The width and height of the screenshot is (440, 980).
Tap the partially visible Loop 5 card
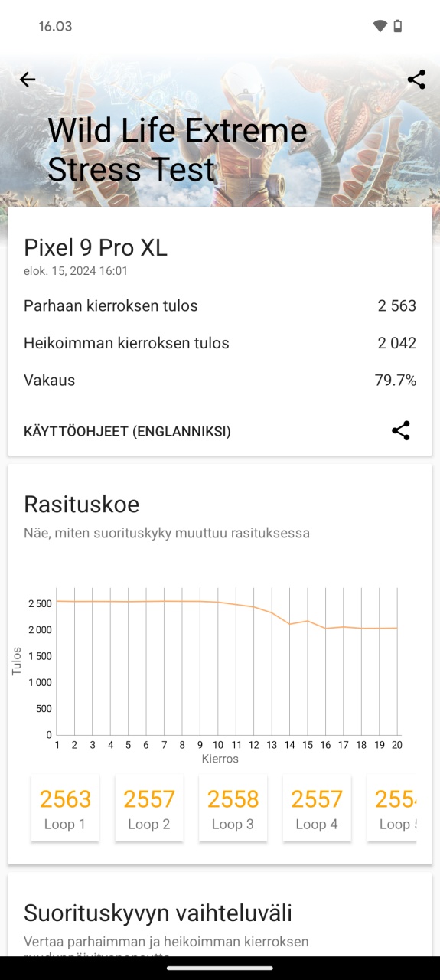(392, 808)
